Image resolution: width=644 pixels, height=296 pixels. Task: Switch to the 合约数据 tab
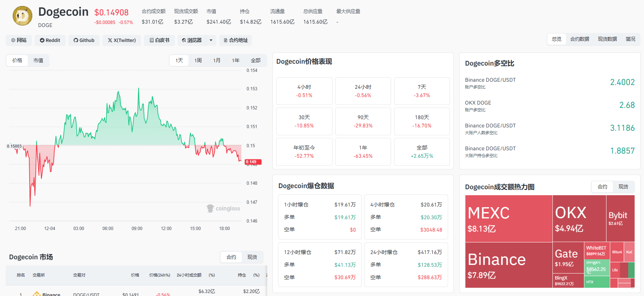[x=579, y=39]
